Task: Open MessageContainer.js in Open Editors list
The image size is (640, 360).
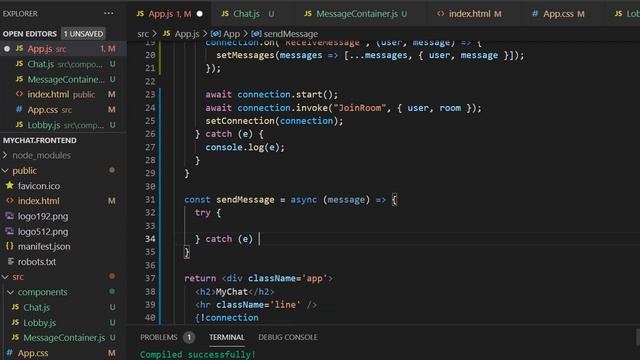Action: 63,79
